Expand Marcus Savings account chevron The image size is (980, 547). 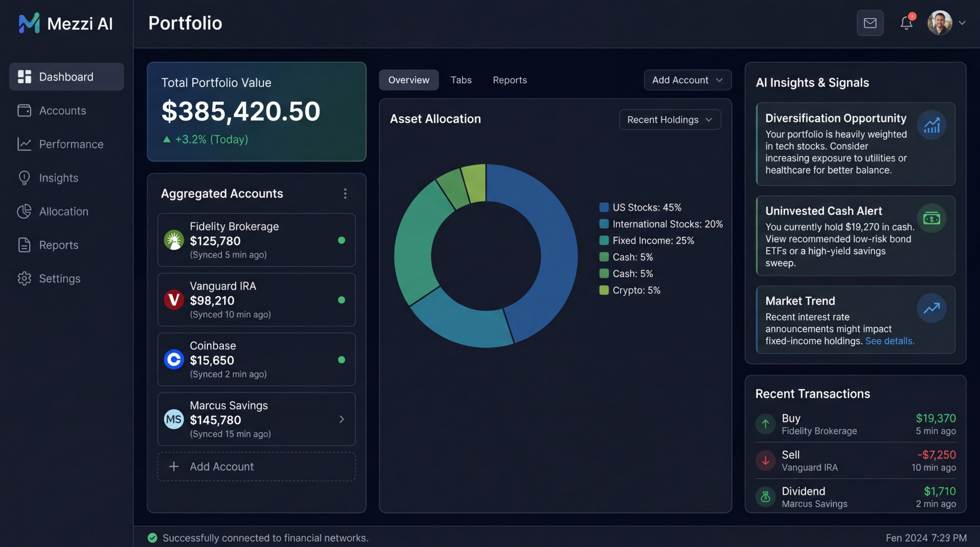(x=341, y=419)
